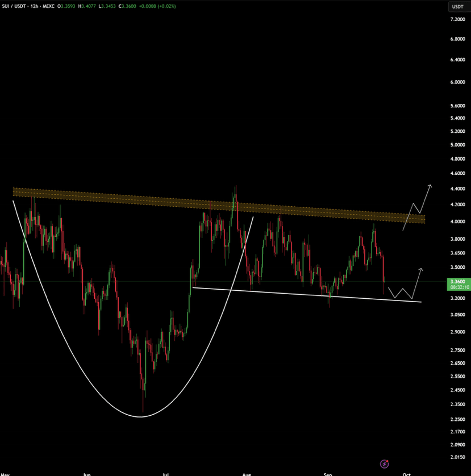Click the bar countdown 08:32:10
Image resolution: width=471 pixels, height=476 pixels.
[x=459, y=287]
